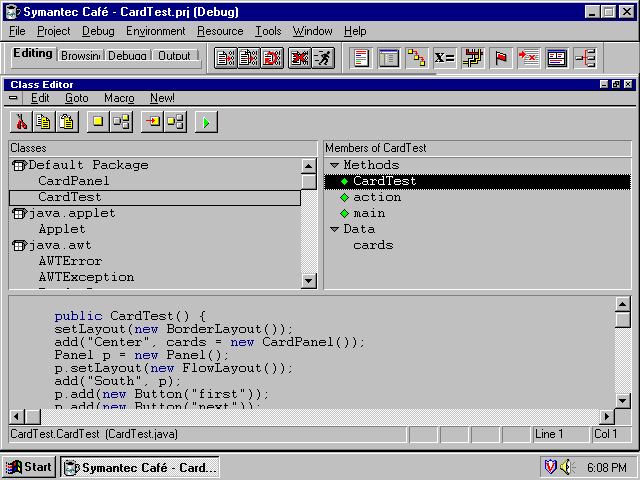Select the action method in Members pane
The image size is (640, 480).
[377, 198]
